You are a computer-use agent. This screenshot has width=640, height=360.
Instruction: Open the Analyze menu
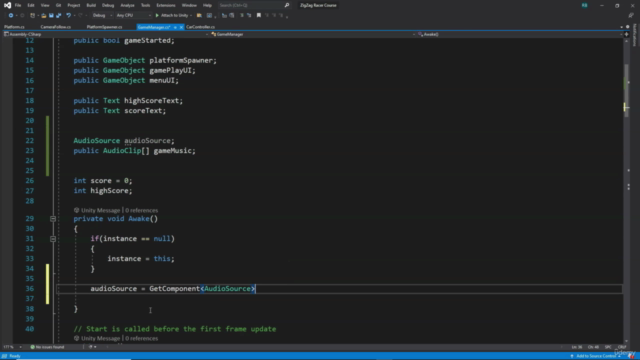127,5
